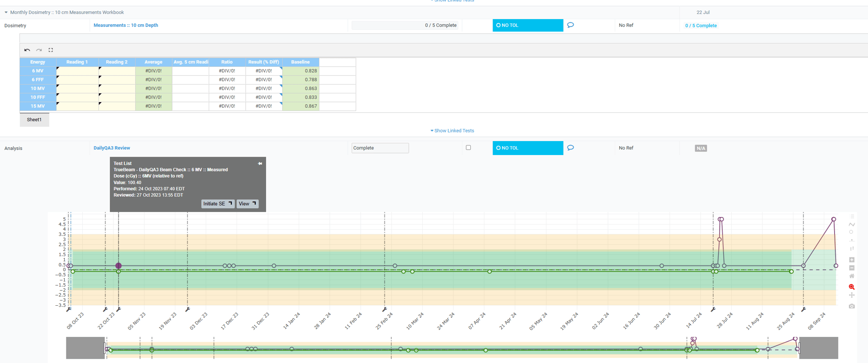Click Result (% Diff) column header
Image resolution: width=868 pixels, height=363 pixels.
tap(264, 62)
